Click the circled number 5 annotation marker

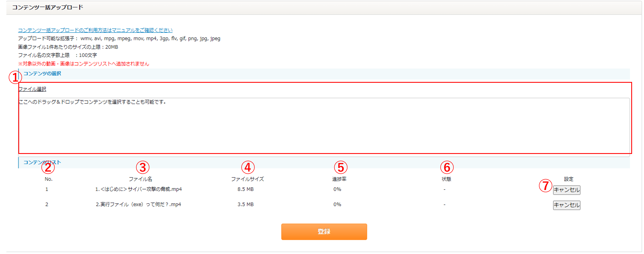click(x=341, y=167)
